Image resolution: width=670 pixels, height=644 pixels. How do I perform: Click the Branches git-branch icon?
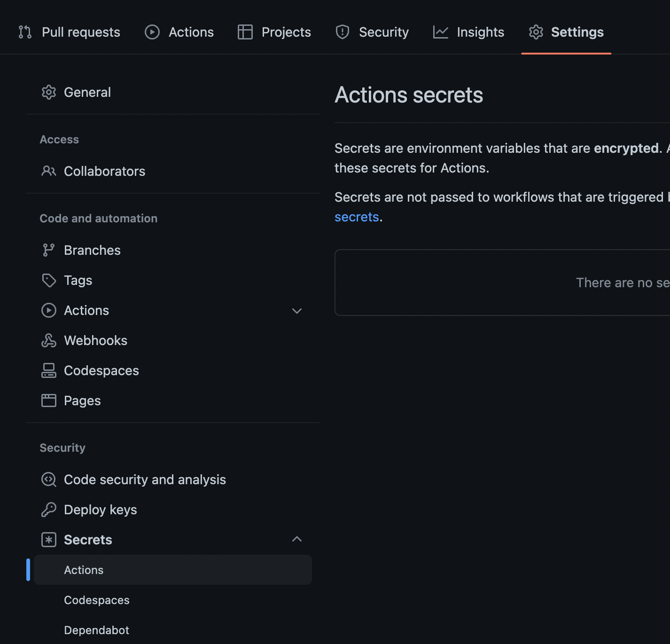pyautogui.click(x=49, y=250)
